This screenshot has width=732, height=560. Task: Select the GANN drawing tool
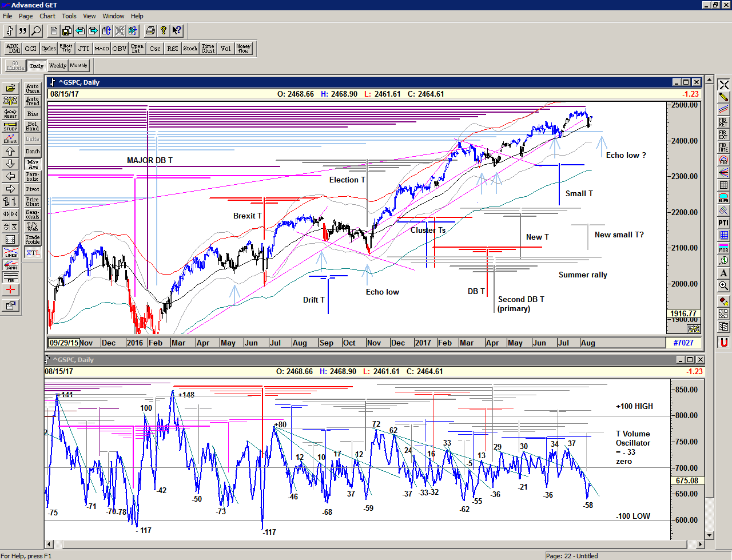click(10, 265)
